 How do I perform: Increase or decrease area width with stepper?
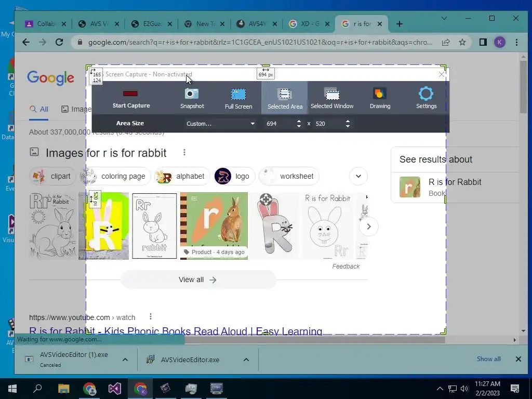(x=299, y=124)
